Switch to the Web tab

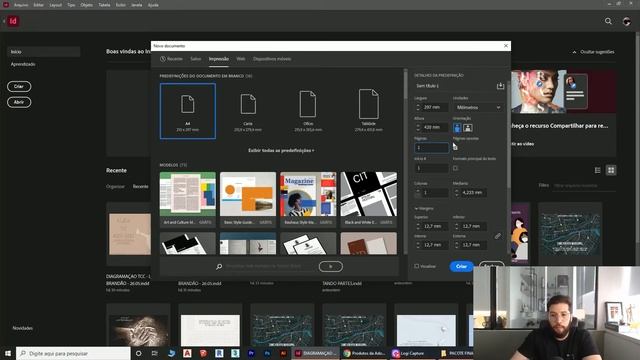241,59
